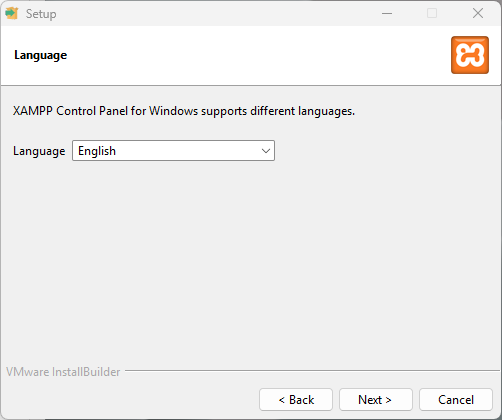This screenshot has width=502, height=420.
Task: Minimize the Setup window
Action: (387, 13)
